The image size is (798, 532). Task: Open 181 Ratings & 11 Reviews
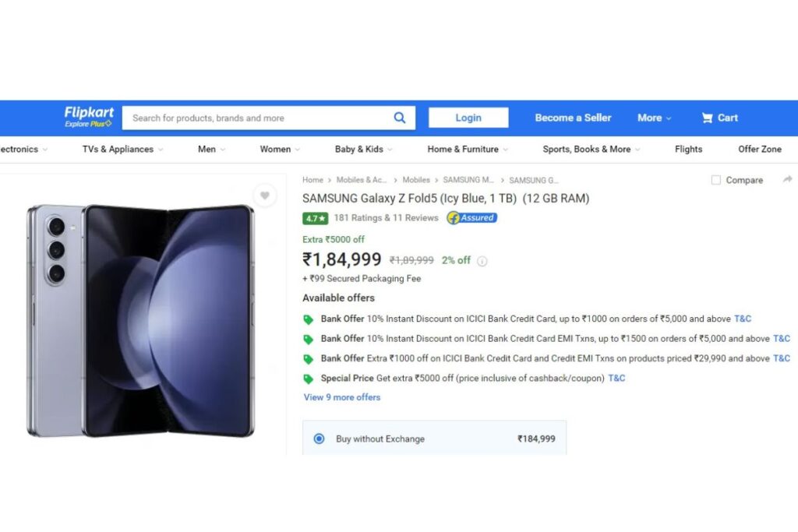click(386, 217)
